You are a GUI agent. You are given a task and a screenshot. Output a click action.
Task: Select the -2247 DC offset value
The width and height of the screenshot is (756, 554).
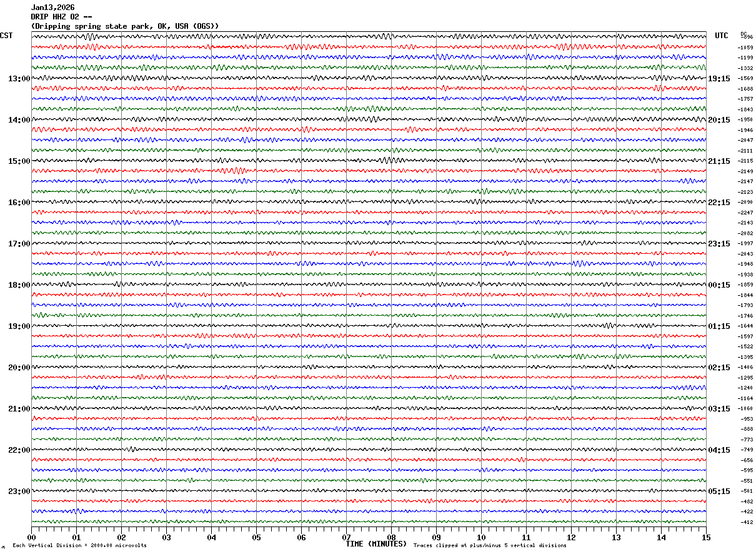click(746, 213)
